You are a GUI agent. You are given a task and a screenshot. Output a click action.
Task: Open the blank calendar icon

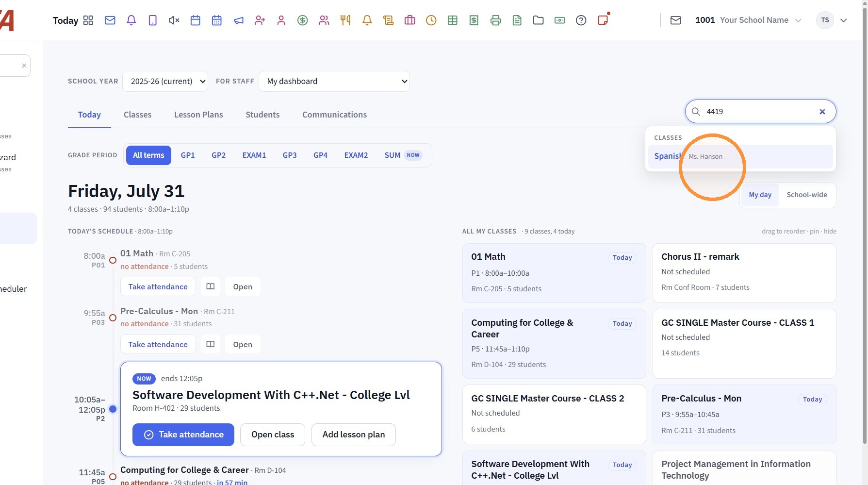(196, 20)
